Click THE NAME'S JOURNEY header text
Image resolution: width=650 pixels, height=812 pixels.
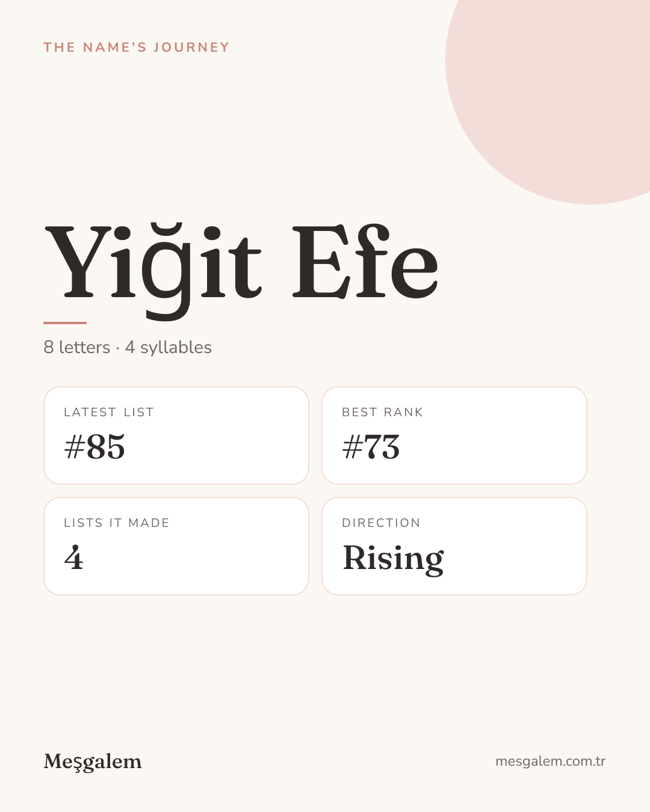137,48
